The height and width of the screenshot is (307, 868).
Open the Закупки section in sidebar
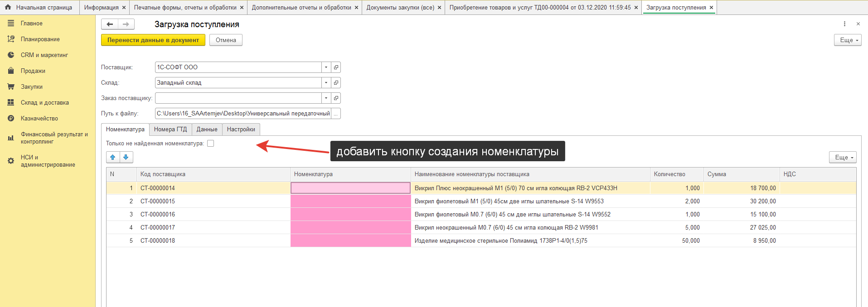[x=32, y=87]
